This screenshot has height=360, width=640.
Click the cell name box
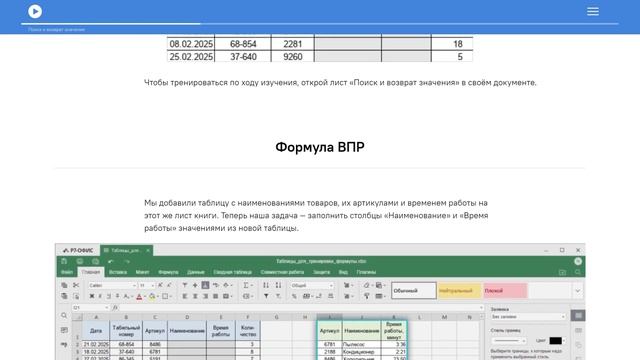coord(91,308)
